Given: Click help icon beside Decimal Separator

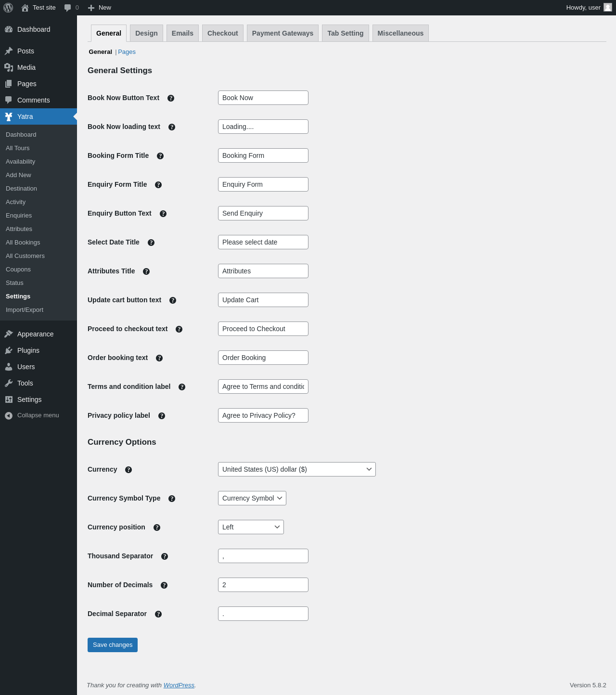Looking at the screenshot, I should (158, 614).
